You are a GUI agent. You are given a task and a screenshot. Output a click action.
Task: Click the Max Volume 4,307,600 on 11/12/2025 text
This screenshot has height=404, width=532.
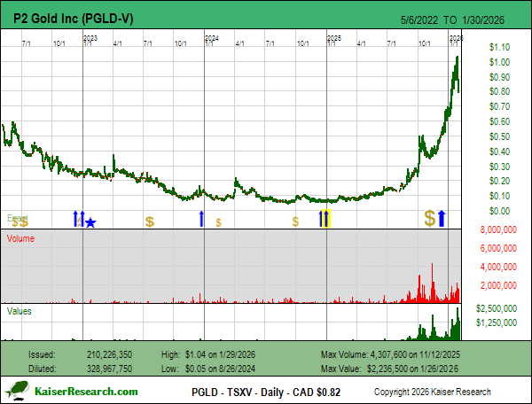point(390,354)
